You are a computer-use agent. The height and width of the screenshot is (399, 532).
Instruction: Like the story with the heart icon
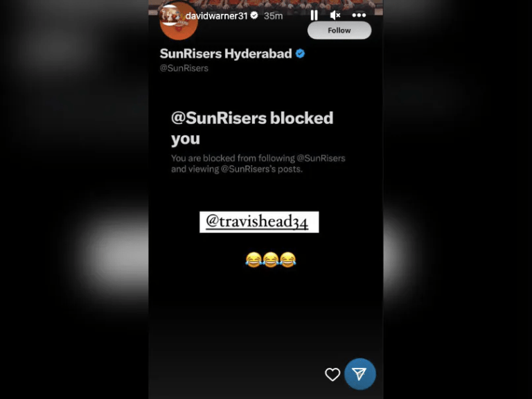(332, 375)
